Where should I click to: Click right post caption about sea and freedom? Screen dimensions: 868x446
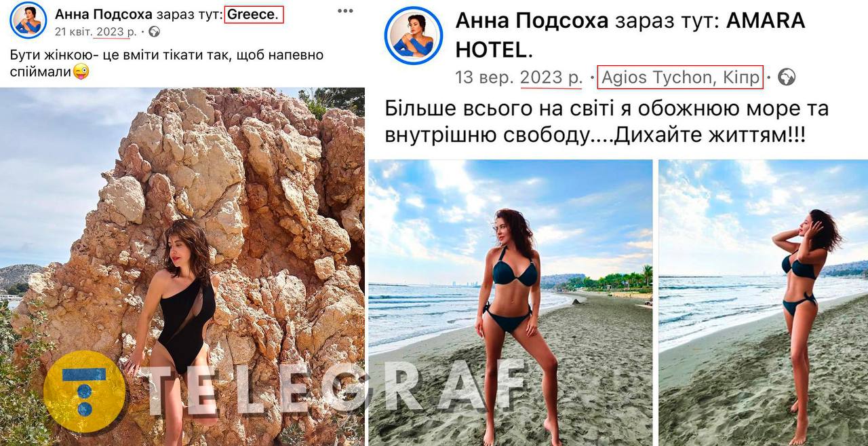[x=606, y=122]
